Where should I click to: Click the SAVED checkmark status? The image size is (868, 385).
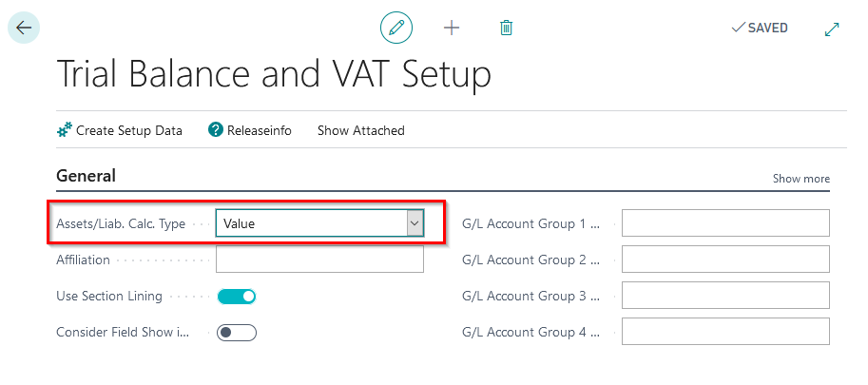point(759,28)
